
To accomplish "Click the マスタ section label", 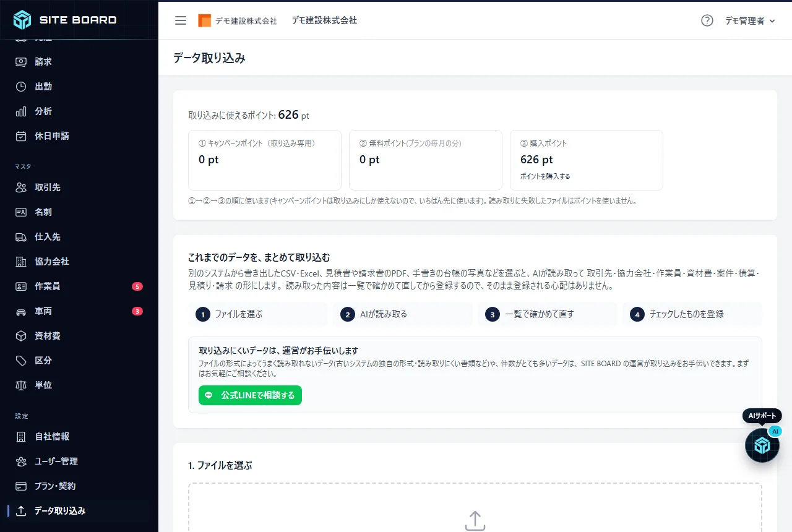I will pos(23,166).
